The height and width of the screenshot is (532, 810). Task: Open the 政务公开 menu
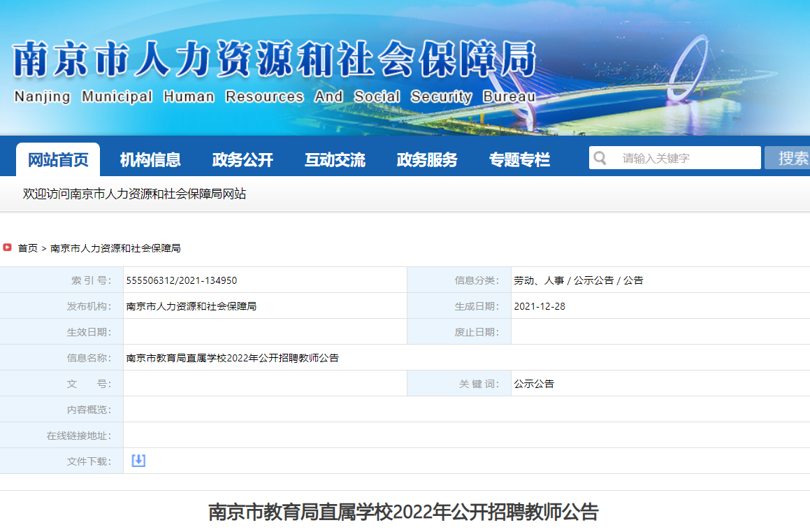coord(243,159)
